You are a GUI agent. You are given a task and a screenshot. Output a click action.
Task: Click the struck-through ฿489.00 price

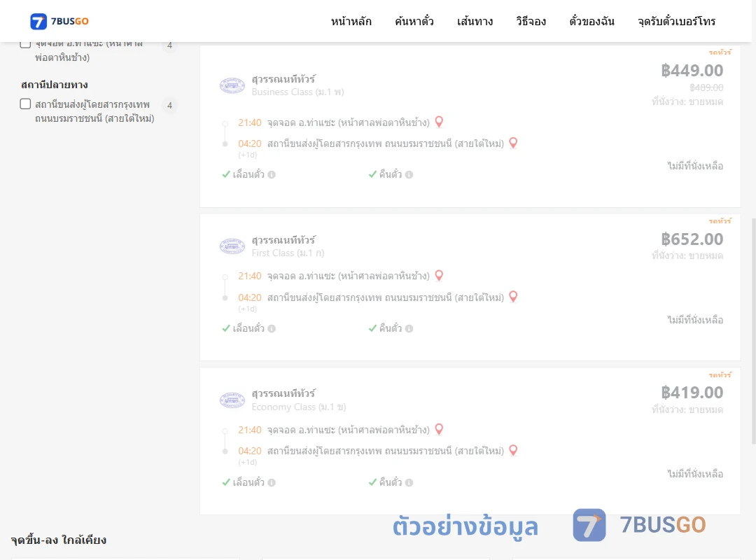pos(706,87)
